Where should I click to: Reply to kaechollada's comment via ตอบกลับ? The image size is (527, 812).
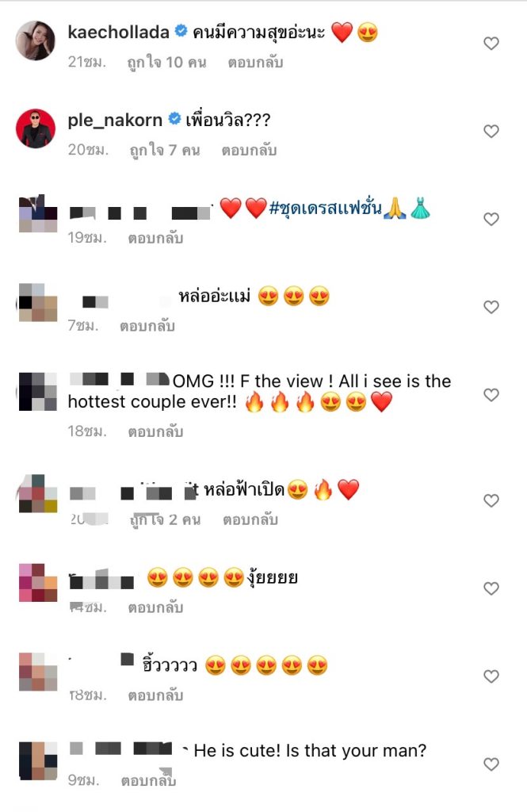255,63
